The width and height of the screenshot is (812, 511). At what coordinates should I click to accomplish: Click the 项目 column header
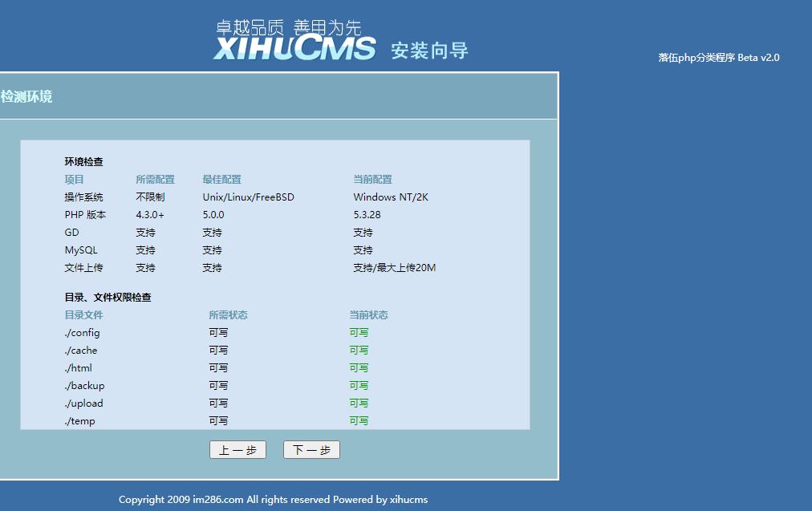[x=74, y=180]
